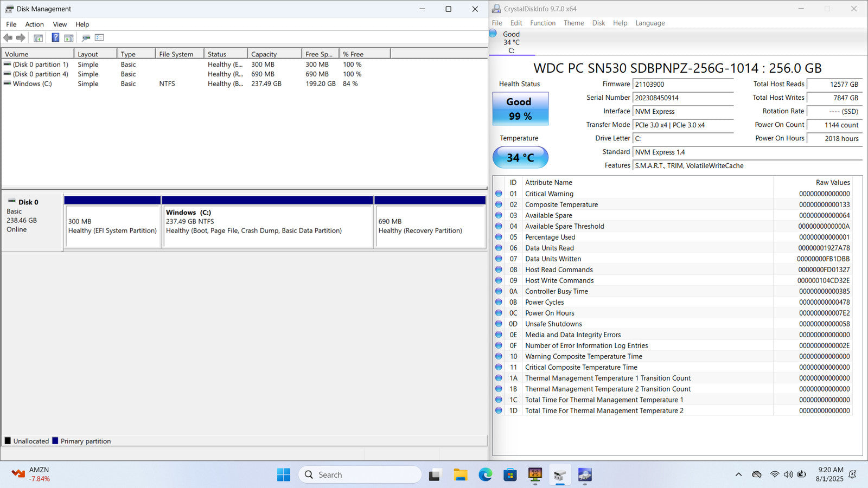Click the Forward arrow in Disk Management toolbar
Viewport: 868px width, 488px height.
pos(21,38)
